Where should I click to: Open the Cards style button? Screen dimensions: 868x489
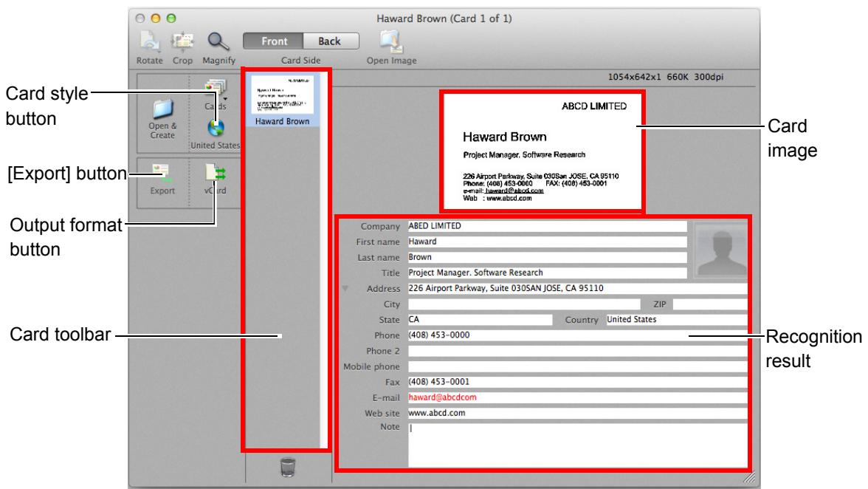216,89
